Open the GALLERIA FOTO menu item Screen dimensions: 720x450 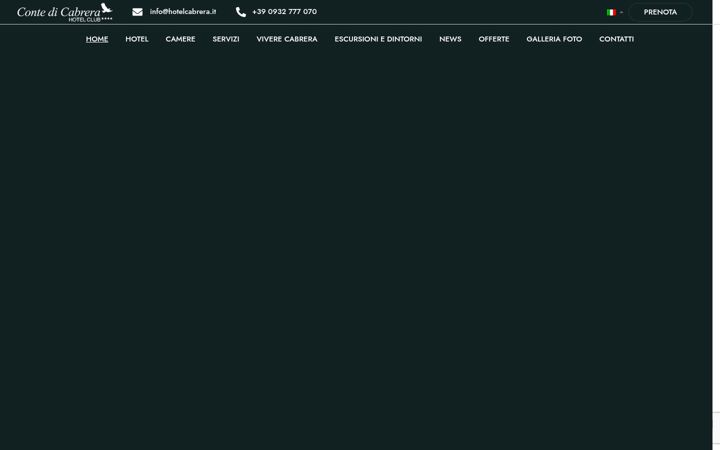click(554, 39)
